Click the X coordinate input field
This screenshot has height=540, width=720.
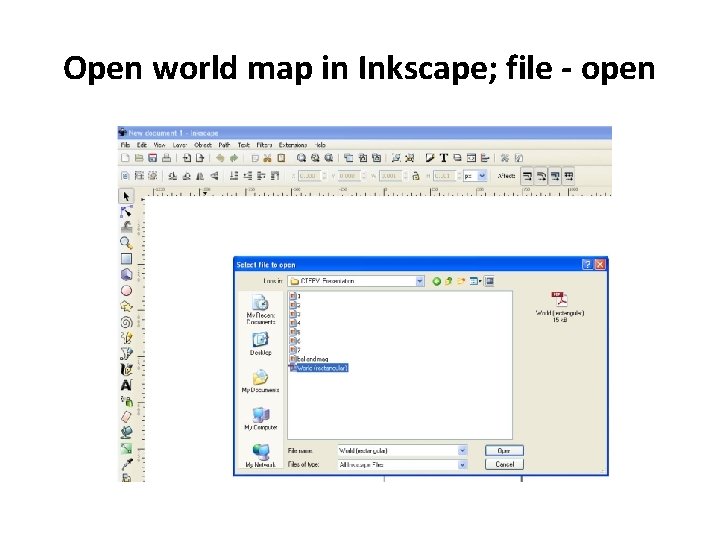pyautogui.click(x=309, y=176)
